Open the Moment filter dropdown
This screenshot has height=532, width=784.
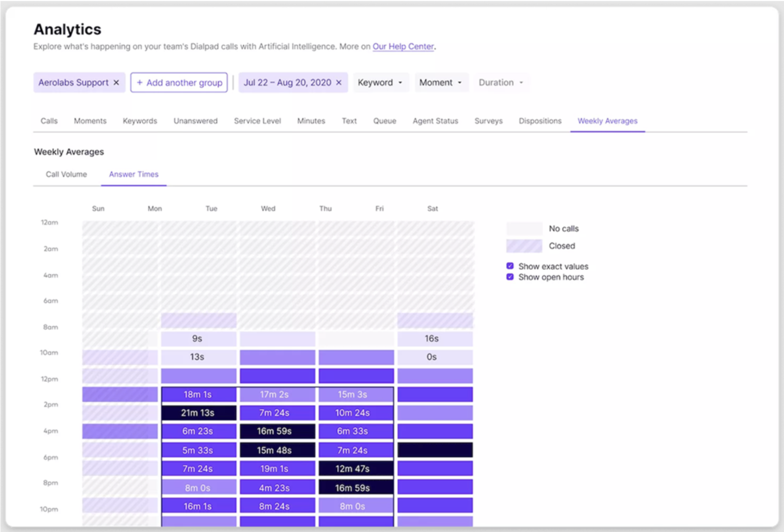441,82
